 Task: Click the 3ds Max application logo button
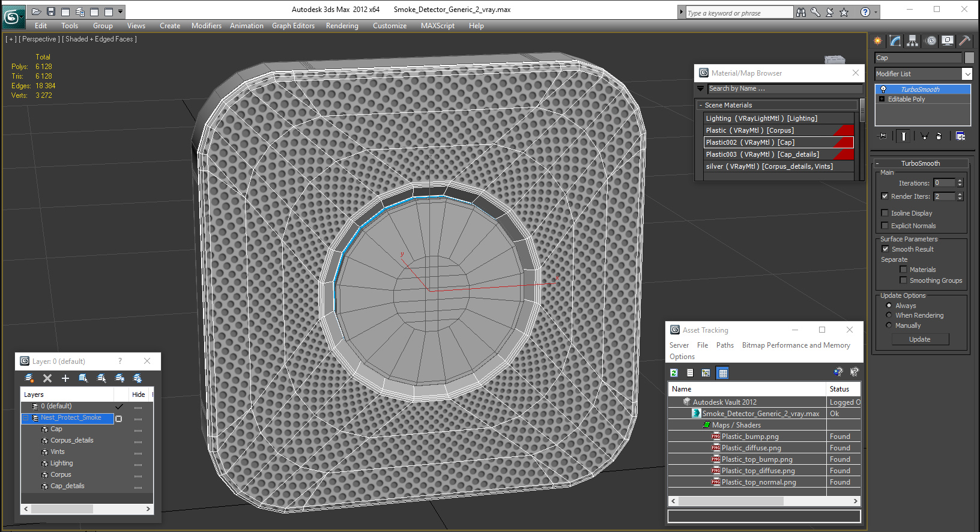(x=13, y=16)
